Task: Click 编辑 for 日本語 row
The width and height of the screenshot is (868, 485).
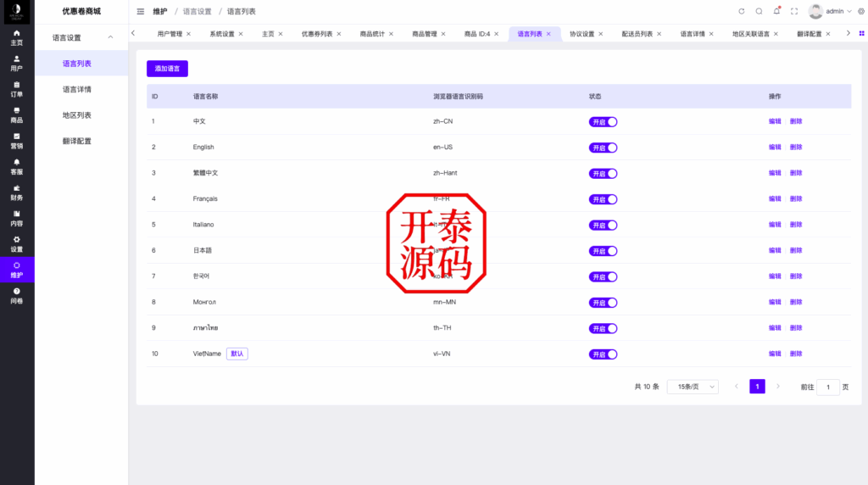Action: pos(775,250)
